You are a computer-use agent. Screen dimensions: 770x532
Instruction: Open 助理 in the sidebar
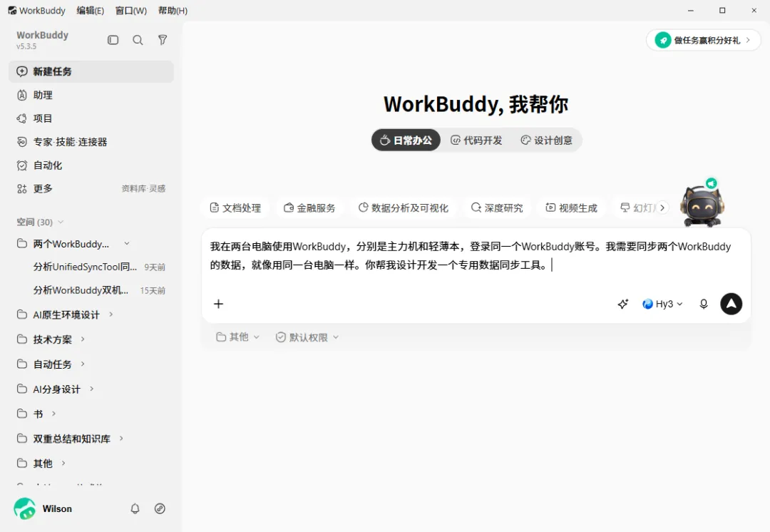click(x=91, y=96)
